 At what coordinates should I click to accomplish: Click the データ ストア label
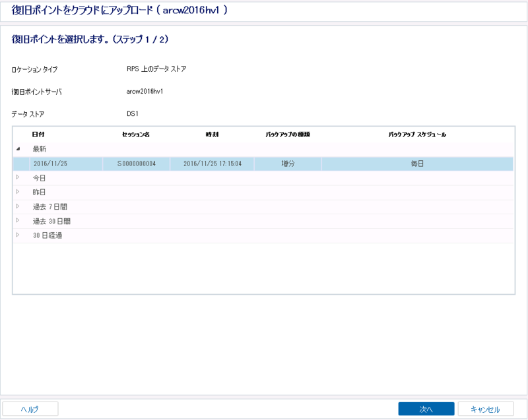[28, 114]
